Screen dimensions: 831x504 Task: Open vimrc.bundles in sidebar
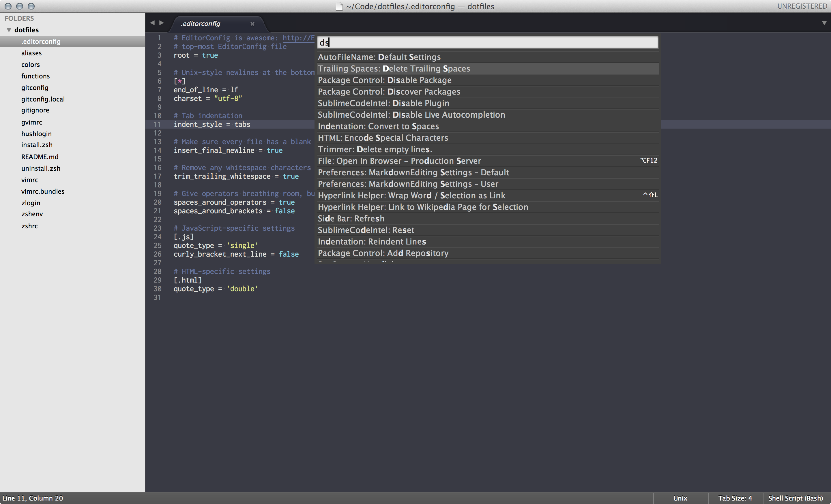pos(43,191)
